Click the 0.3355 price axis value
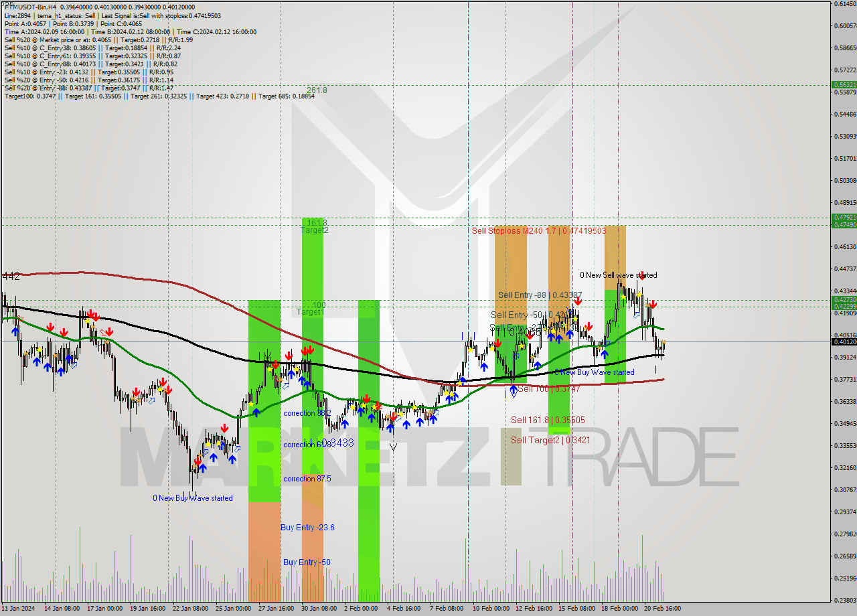The height and width of the screenshot is (616, 857). pyautogui.click(x=845, y=446)
